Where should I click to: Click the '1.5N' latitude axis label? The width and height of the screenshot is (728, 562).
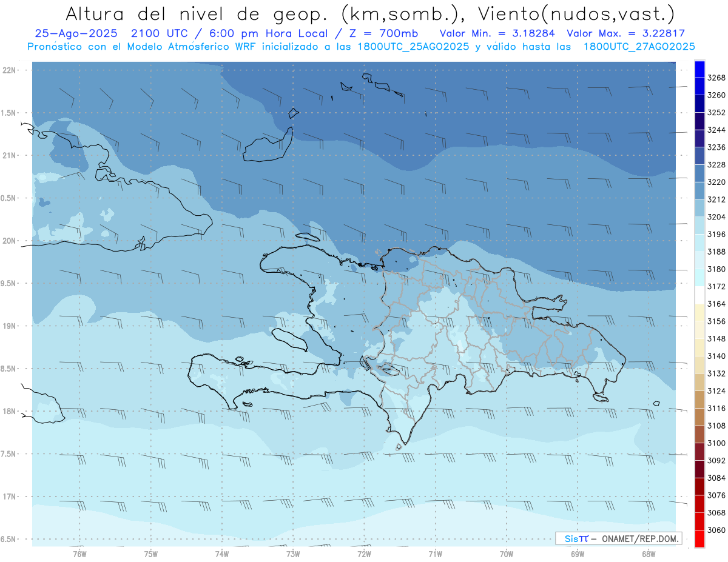[x=8, y=113]
